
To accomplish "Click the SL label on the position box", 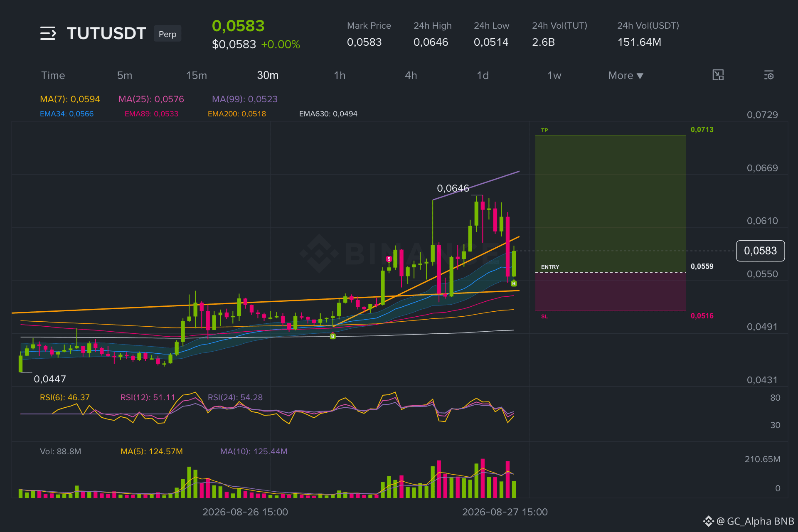I will click(544, 317).
